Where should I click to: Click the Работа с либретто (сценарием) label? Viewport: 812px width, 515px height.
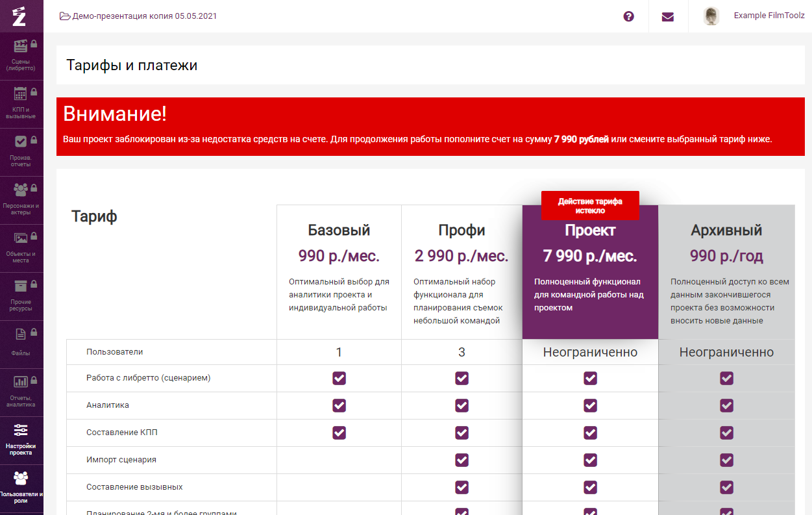(x=149, y=377)
